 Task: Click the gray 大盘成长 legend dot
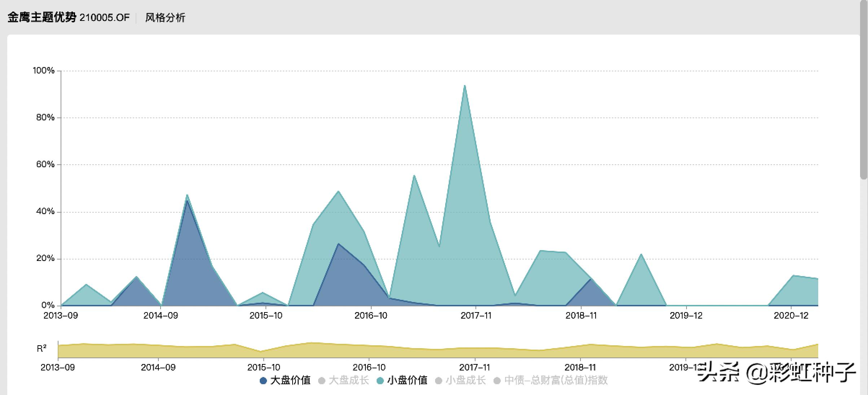point(321,381)
